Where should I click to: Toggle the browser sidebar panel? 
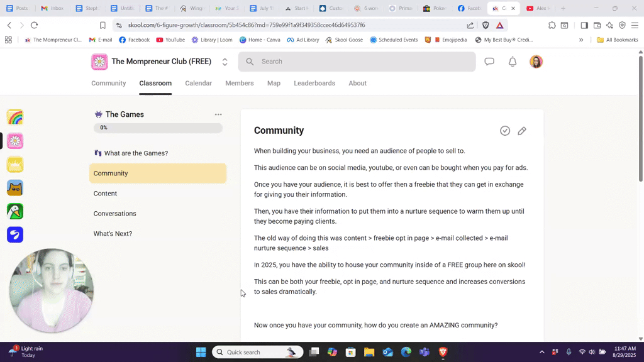(584, 25)
